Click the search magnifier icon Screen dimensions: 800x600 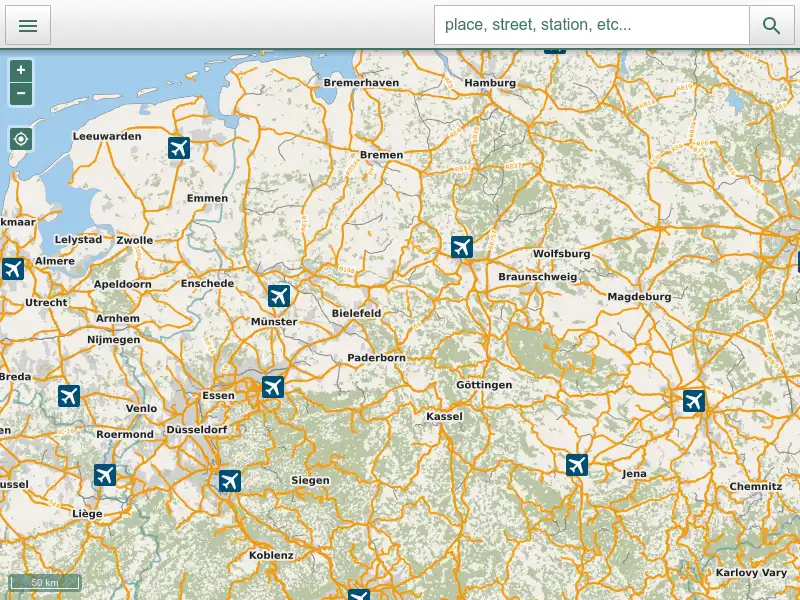[x=771, y=25]
